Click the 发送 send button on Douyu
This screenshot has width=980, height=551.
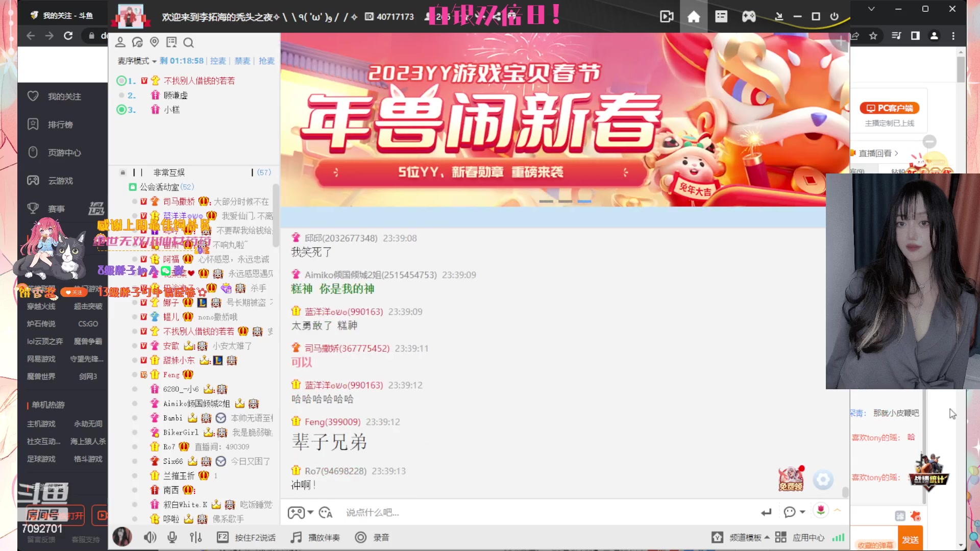(x=910, y=540)
